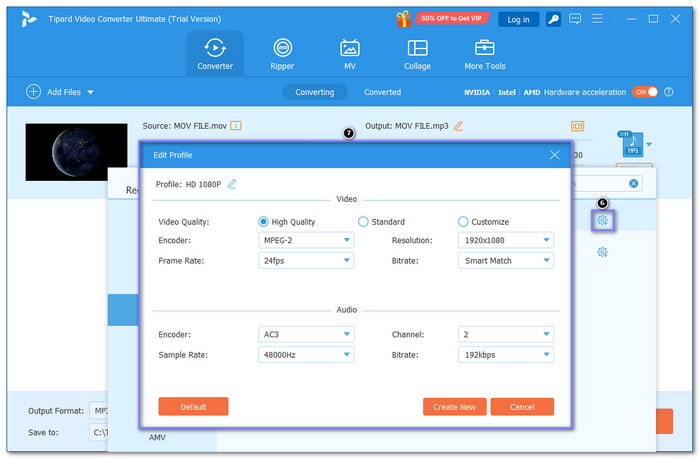Select the AMV format entry
700x459 pixels.
pyautogui.click(x=157, y=438)
